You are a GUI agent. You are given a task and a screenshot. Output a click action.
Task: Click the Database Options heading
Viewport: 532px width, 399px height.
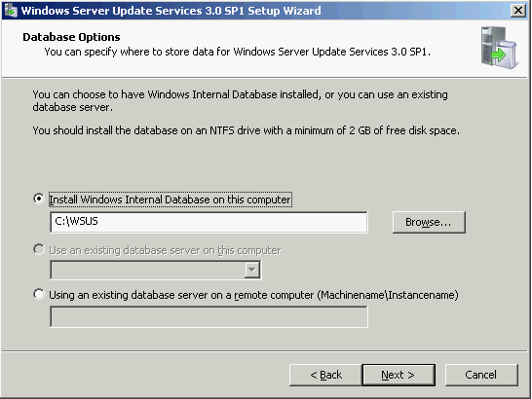click(71, 37)
